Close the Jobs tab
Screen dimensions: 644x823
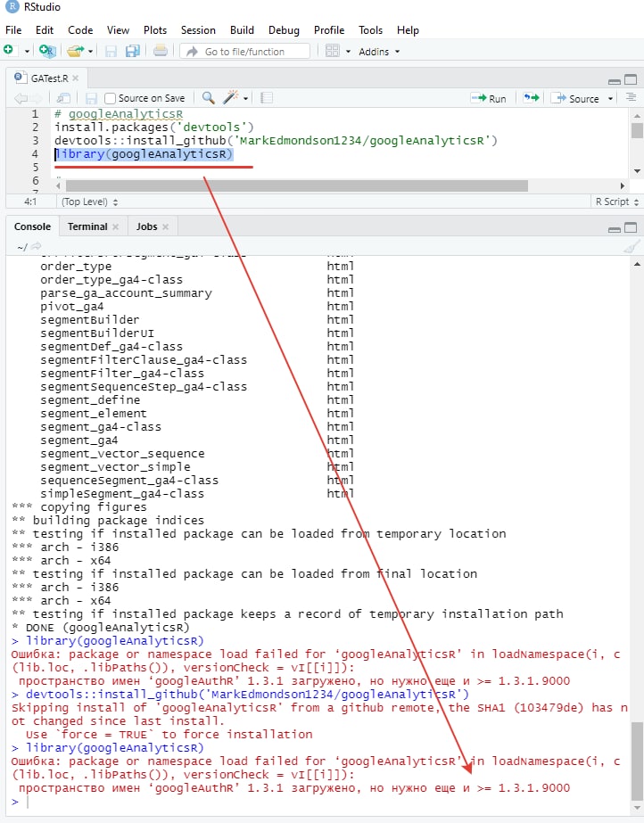click(x=165, y=226)
